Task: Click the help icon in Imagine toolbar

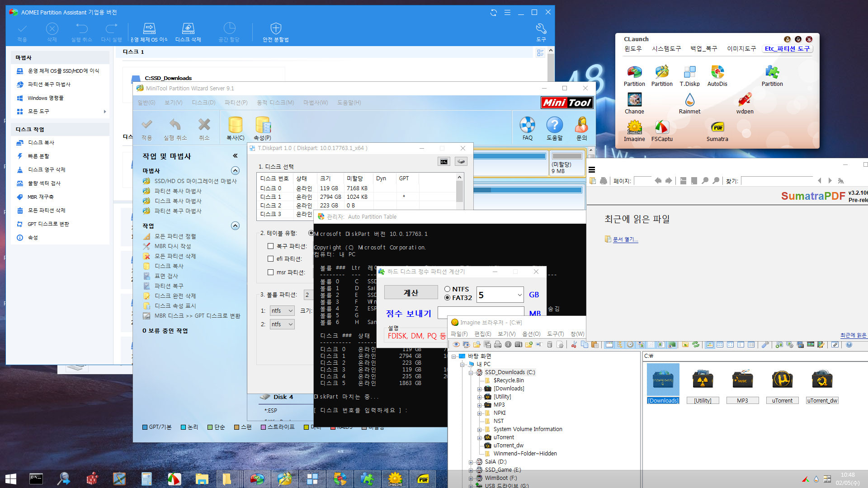Action: [849, 345]
